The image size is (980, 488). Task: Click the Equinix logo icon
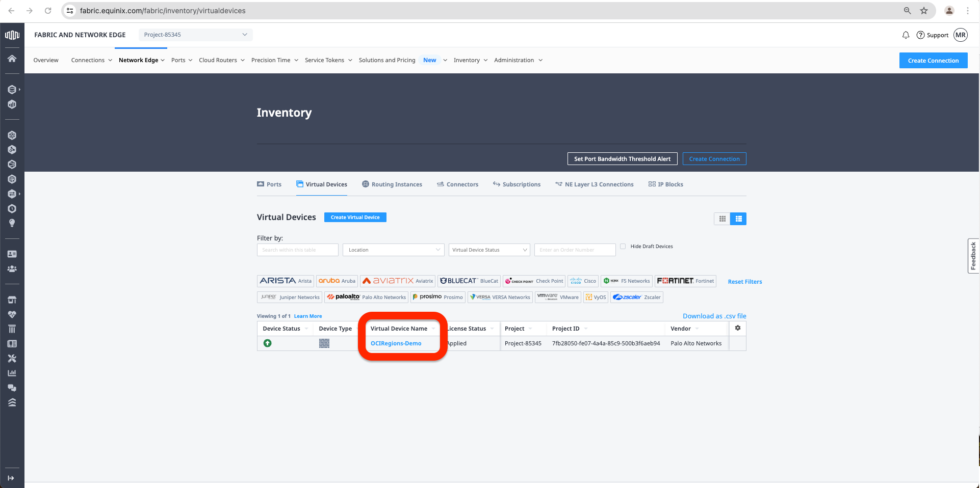tap(12, 35)
